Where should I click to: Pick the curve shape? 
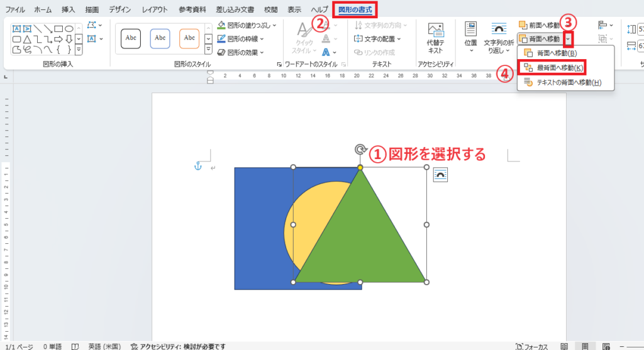click(48, 50)
